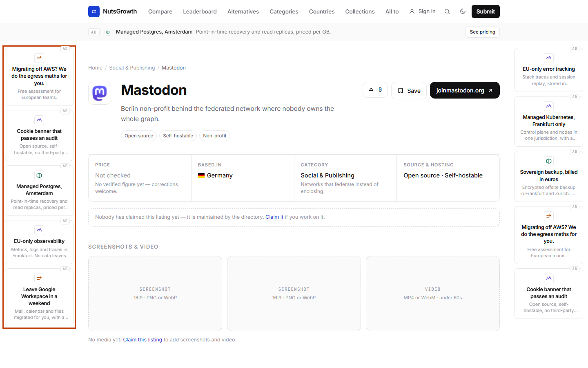
Task: Open Social & Publishing breadcrumb link
Action: click(x=132, y=68)
